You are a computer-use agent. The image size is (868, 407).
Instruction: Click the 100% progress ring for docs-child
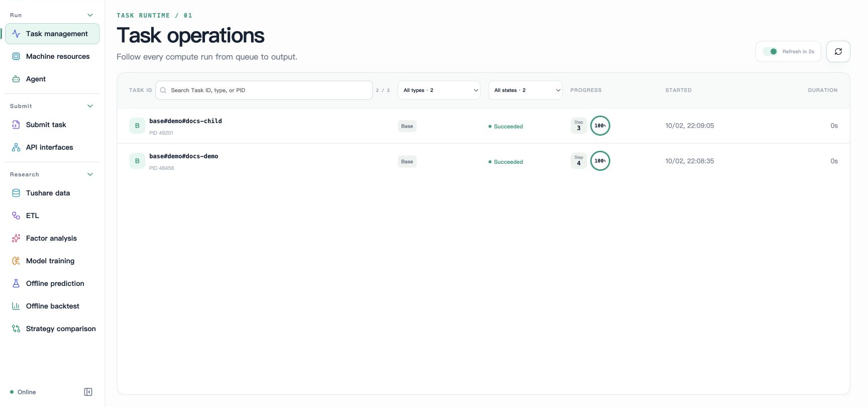click(600, 126)
